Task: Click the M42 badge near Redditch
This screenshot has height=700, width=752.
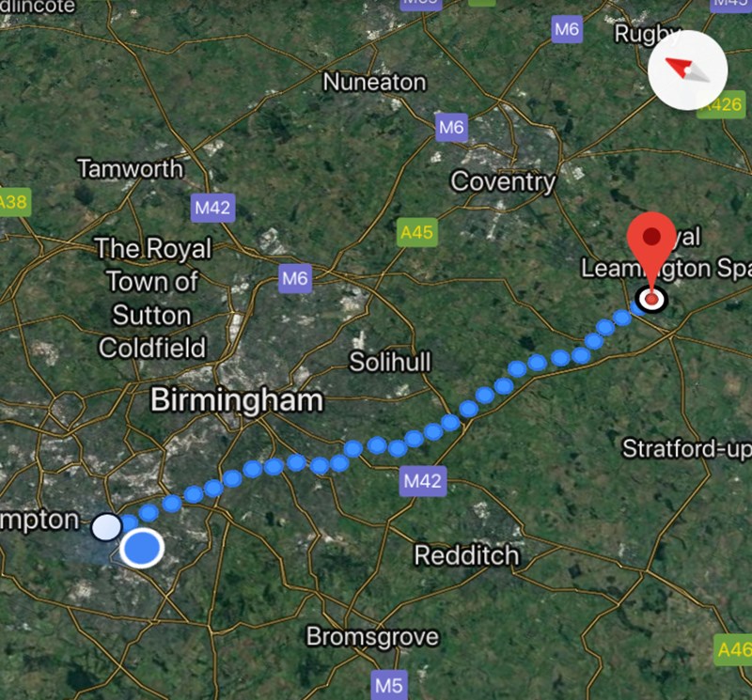Action: click(422, 480)
